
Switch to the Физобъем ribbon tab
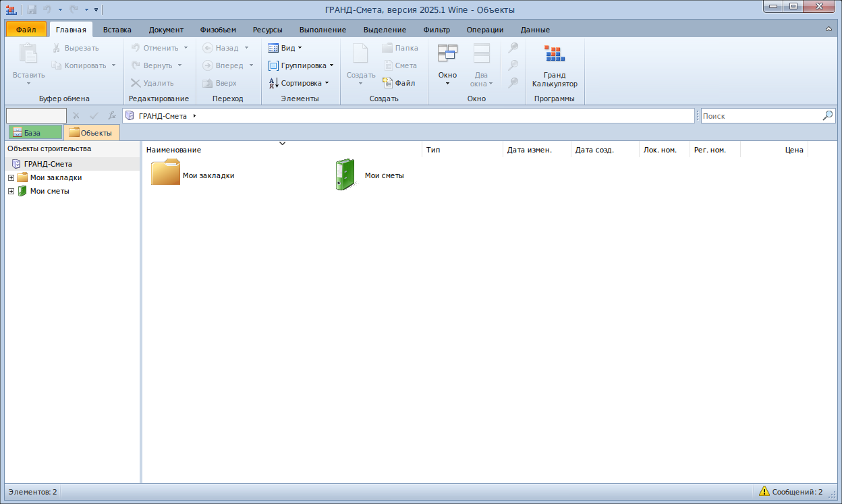point(218,30)
